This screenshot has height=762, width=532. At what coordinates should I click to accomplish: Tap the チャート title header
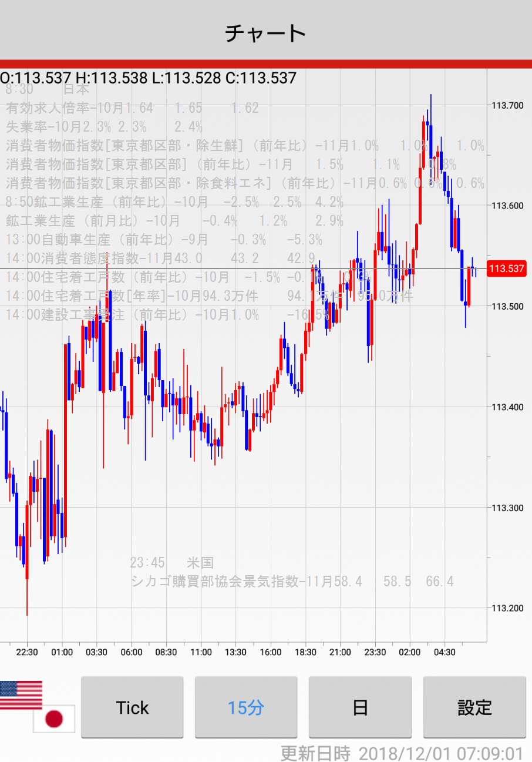266,33
